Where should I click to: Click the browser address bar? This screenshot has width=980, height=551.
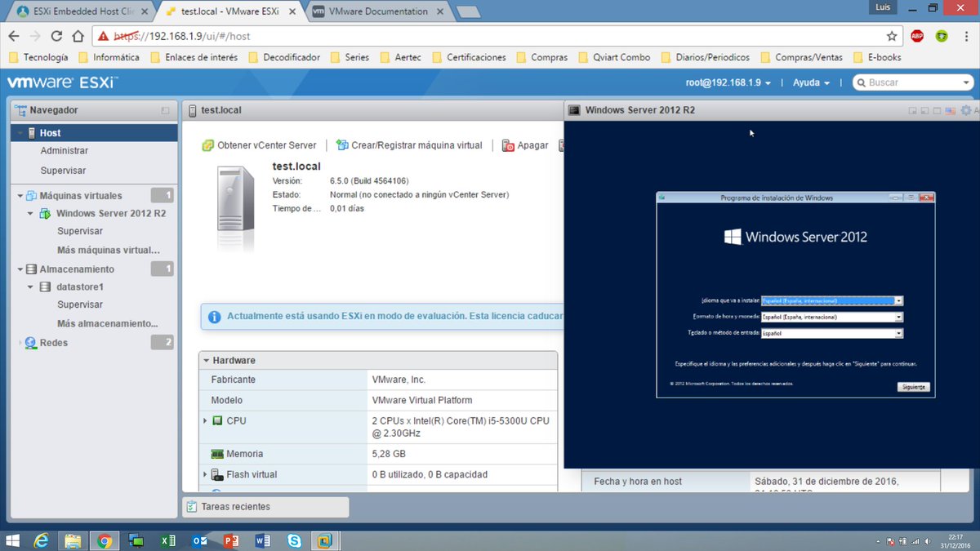point(327,36)
